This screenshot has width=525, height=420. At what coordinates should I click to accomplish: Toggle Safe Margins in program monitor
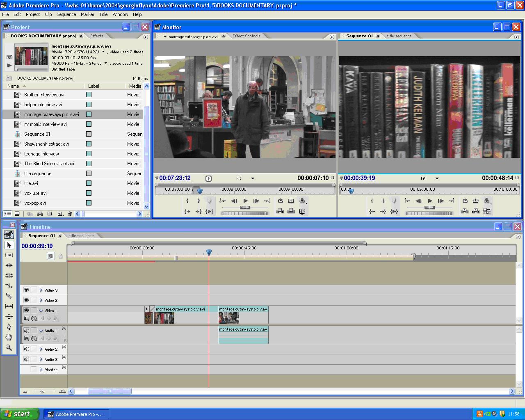pos(476,201)
